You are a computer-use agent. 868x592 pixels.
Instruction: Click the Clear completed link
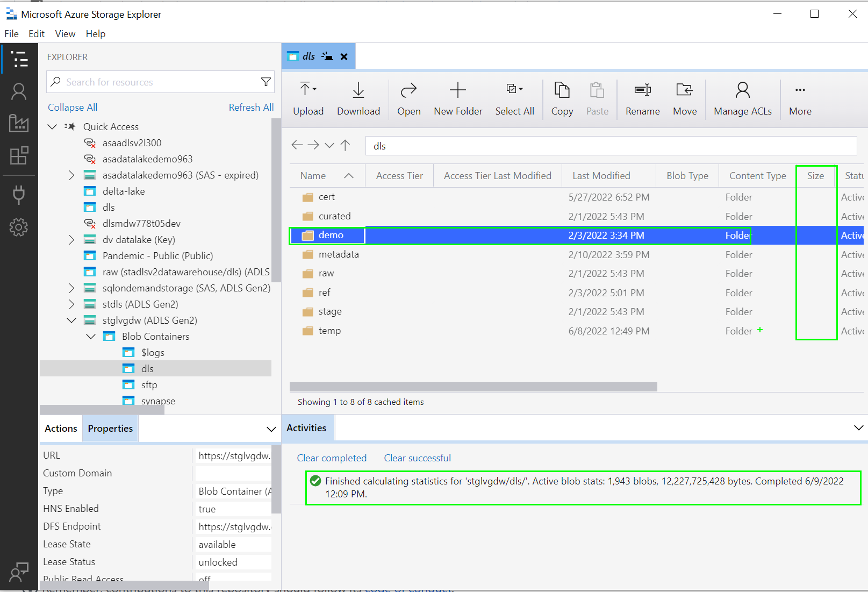click(x=332, y=458)
